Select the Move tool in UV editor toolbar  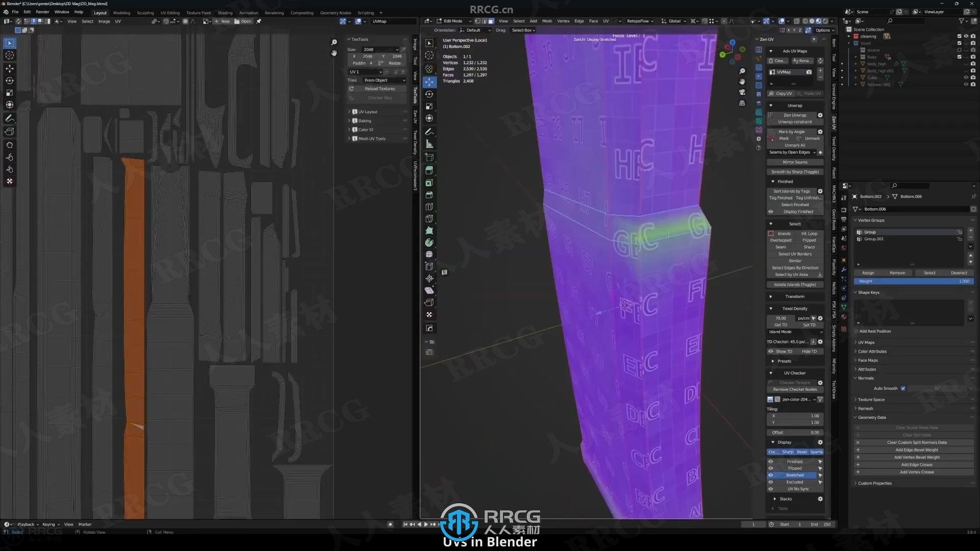pyautogui.click(x=9, y=68)
